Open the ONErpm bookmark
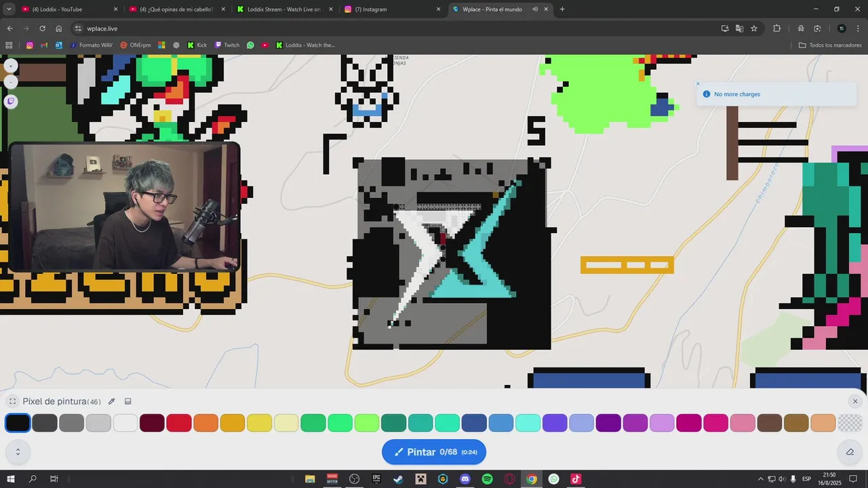 coord(136,45)
